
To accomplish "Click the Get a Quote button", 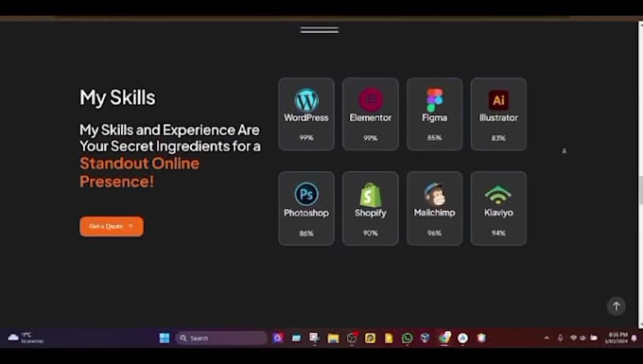I will click(x=112, y=226).
